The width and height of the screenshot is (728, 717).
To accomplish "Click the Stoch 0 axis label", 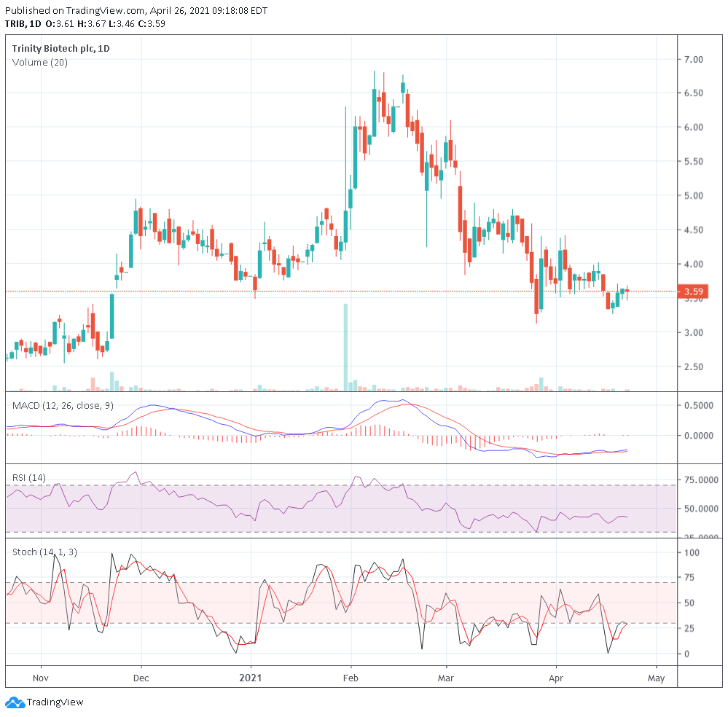I will [686, 654].
